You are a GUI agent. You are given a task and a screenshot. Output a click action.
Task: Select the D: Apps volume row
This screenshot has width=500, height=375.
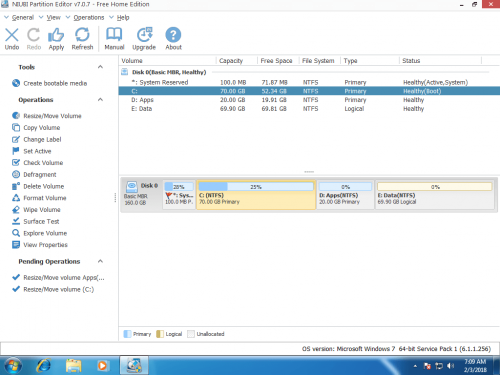click(x=309, y=100)
